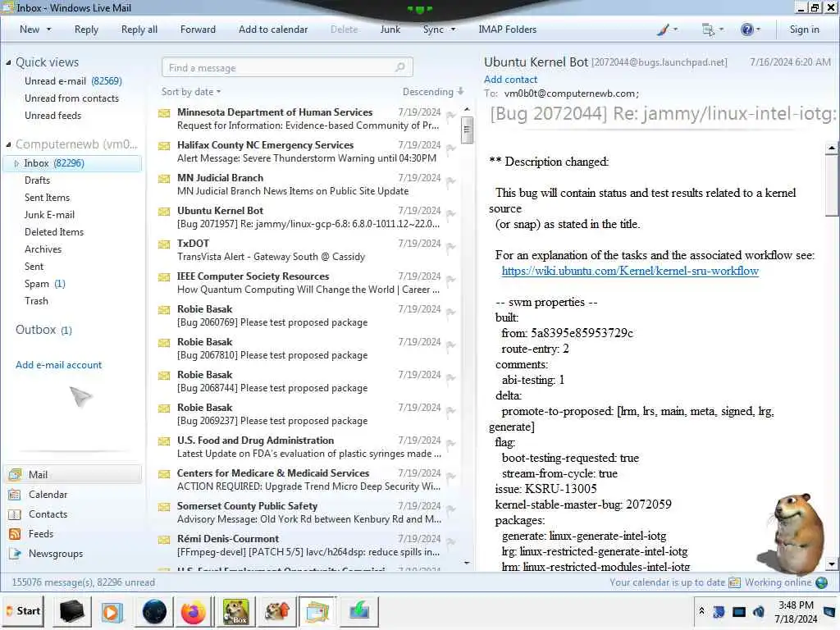This screenshot has width=840, height=630.
Task: Click the Working online globe status icon
Action: click(821, 582)
